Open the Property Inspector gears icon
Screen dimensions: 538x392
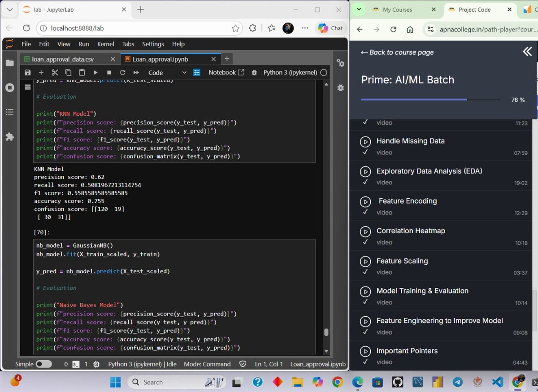(340, 63)
